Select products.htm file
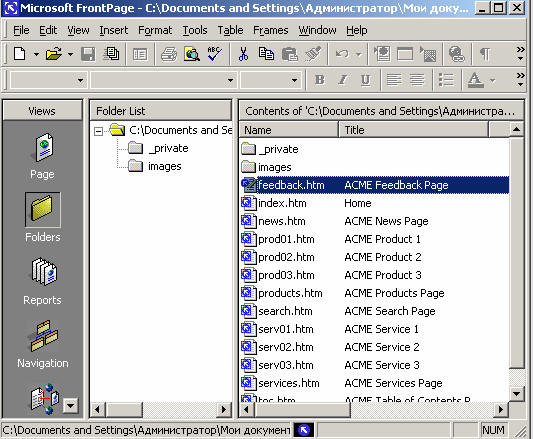The height and width of the screenshot is (439, 533). pos(375,293)
